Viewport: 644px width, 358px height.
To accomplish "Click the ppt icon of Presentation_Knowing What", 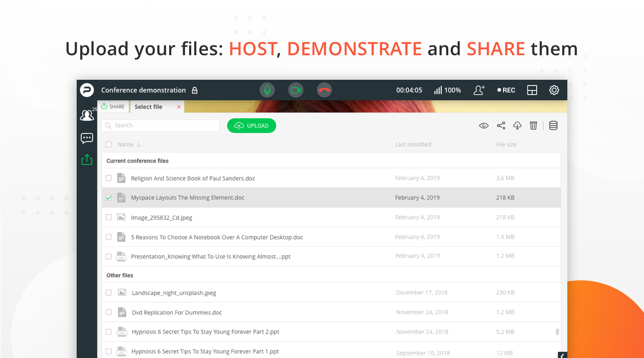I will [x=121, y=256].
